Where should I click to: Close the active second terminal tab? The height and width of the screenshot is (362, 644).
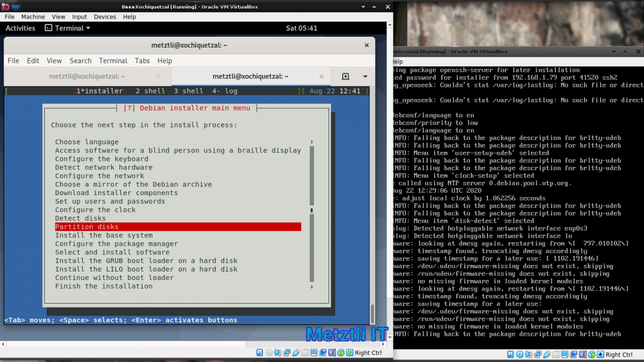click(x=321, y=76)
